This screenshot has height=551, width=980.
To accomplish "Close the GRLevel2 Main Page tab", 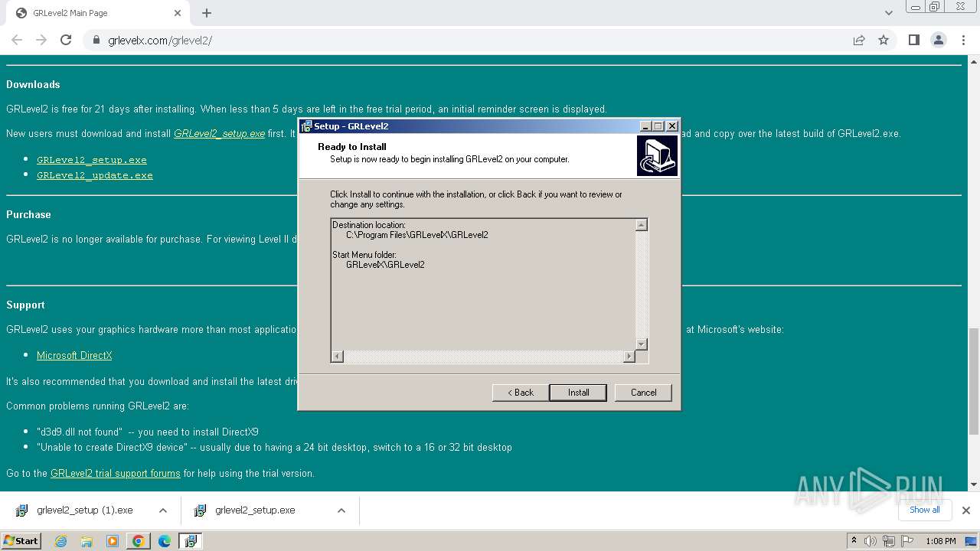I will (x=178, y=13).
